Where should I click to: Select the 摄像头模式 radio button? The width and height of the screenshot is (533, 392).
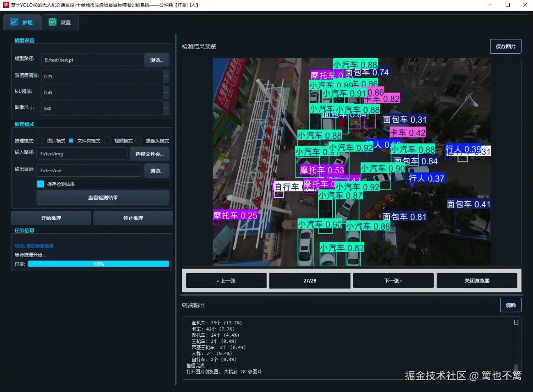(x=140, y=141)
